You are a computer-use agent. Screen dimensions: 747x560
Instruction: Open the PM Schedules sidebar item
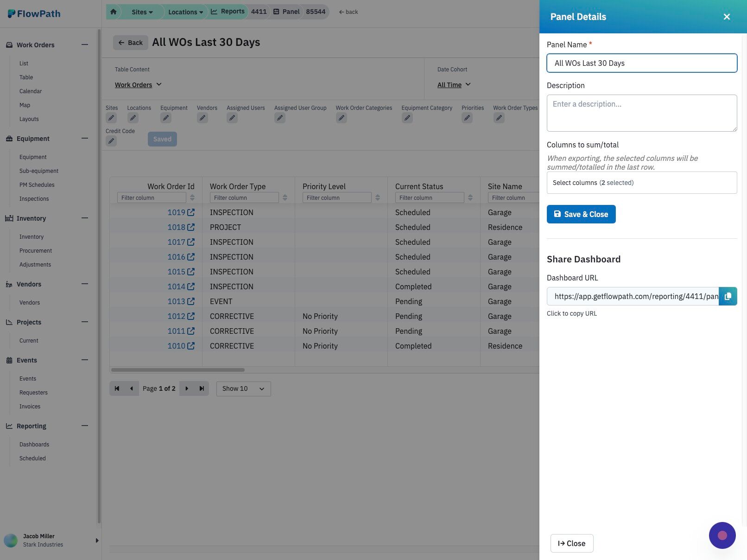coord(37,185)
